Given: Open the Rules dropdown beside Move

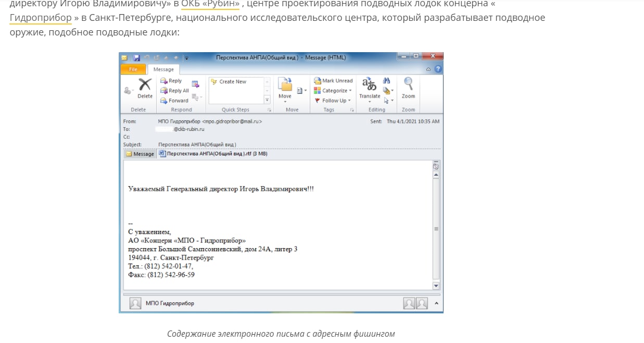Looking at the screenshot, I should point(301,91).
